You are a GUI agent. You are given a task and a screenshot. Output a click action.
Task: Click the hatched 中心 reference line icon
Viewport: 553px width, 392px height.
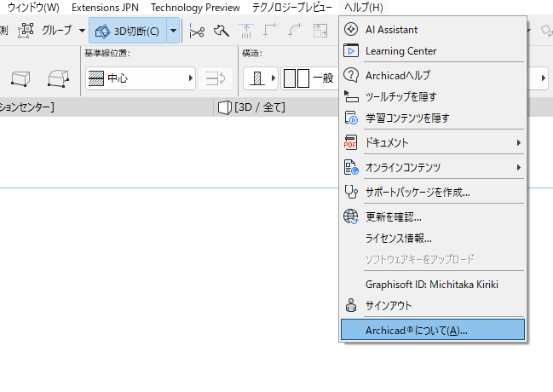pyautogui.click(x=95, y=78)
